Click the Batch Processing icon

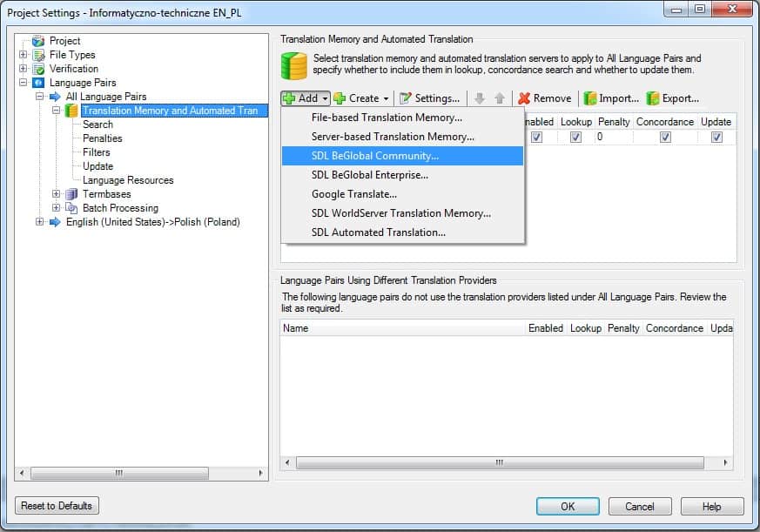click(x=71, y=208)
